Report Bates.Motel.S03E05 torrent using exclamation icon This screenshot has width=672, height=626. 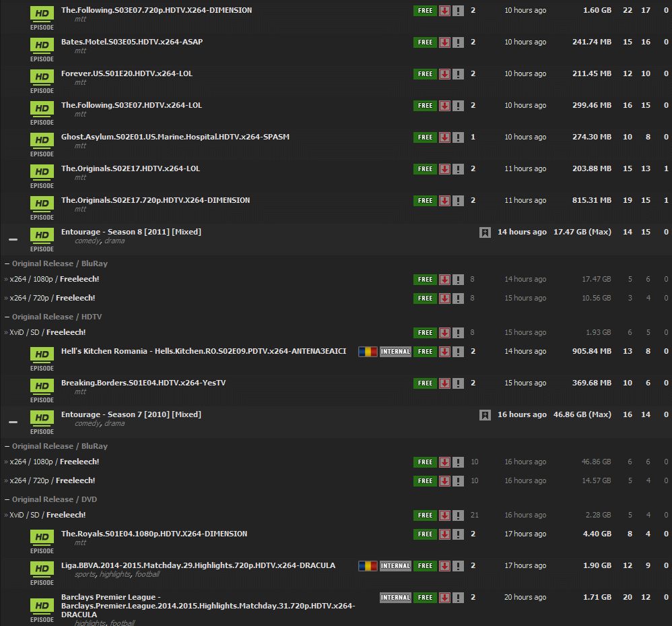[458, 42]
